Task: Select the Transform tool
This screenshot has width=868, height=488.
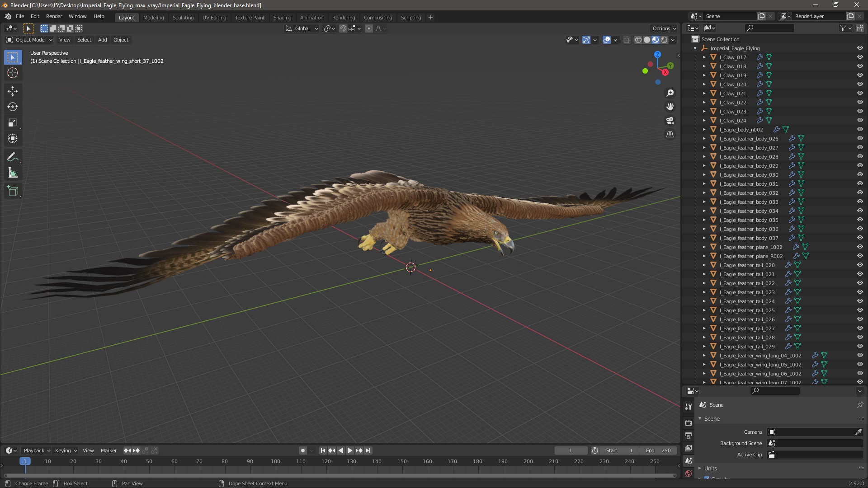Action: coord(13,139)
